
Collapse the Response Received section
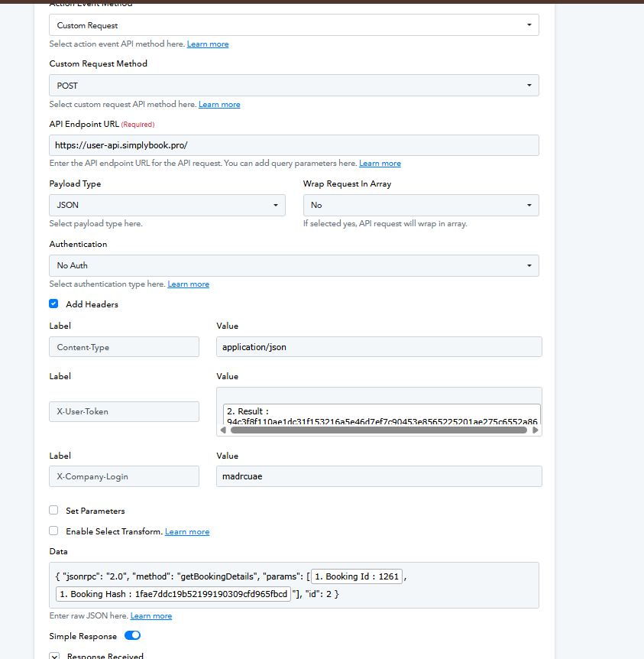(x=53, y=656)
